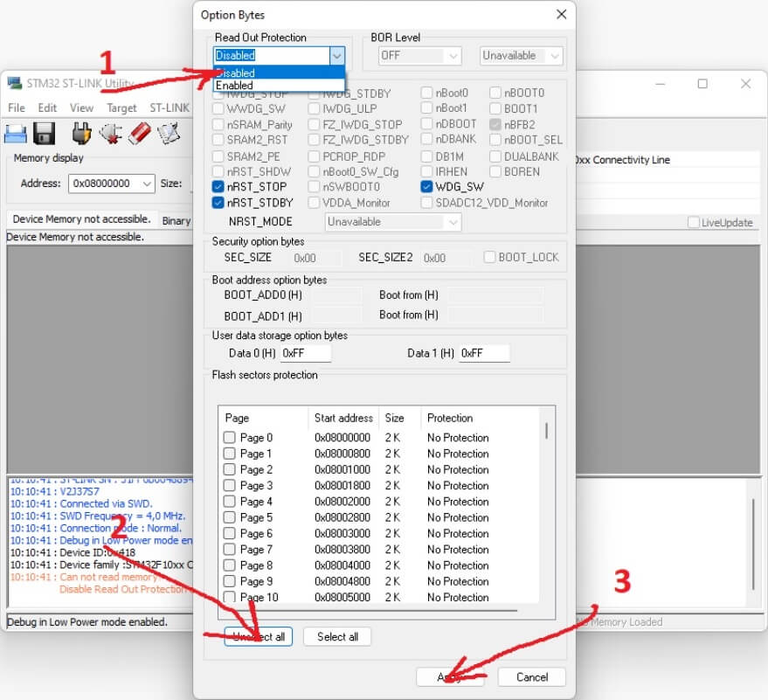
Task: Connect to target using the plug icon
Action: (81, 133)
